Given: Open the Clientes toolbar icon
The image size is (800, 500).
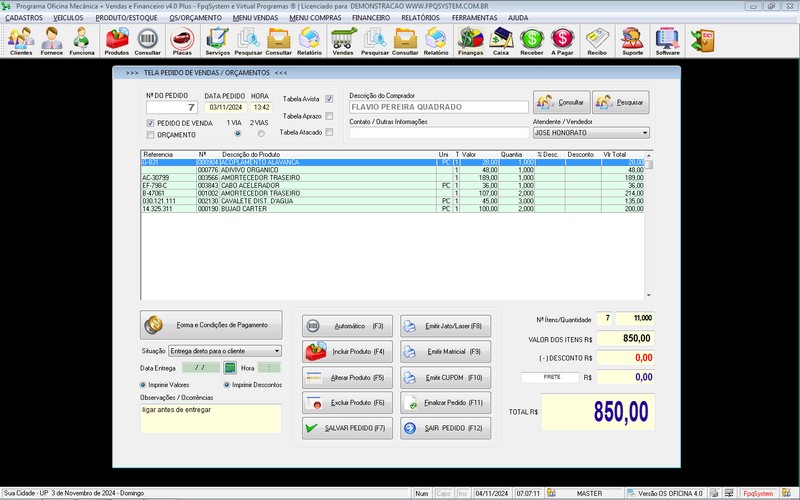Looking at the screenshot, I should pos(21,40).
